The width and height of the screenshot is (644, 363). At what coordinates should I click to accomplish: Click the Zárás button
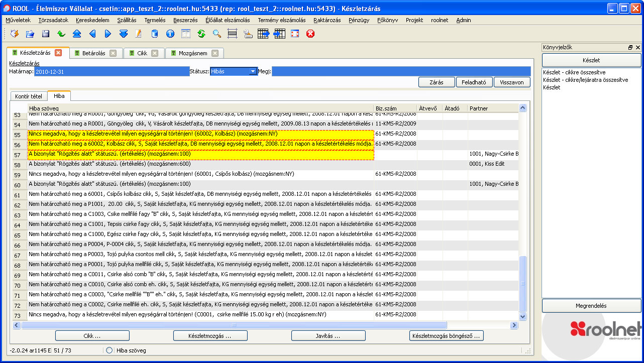[x=436, y=82]
